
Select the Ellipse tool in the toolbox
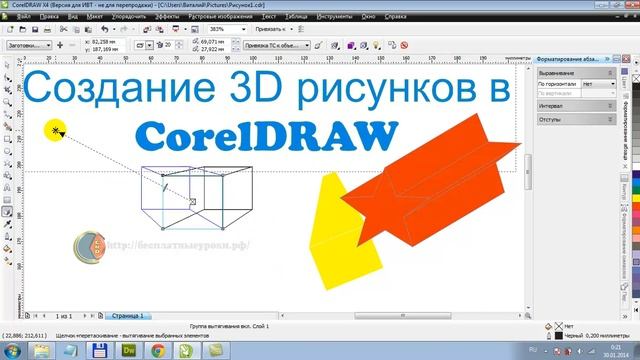7,151
